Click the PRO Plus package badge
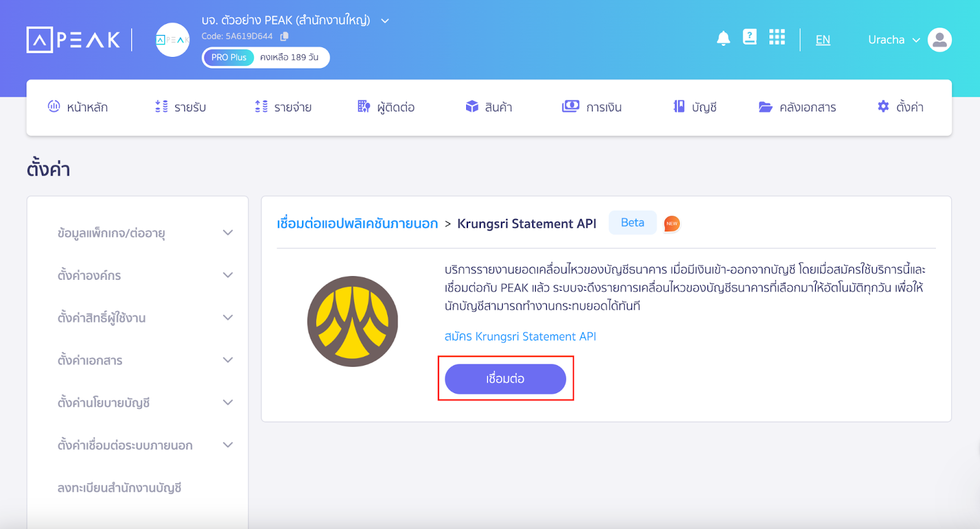Viewport: 980px width, 529px height. [228, 58]
